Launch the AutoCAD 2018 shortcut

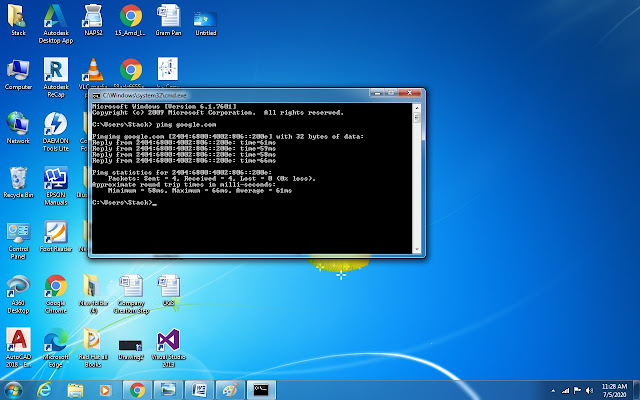18,348
